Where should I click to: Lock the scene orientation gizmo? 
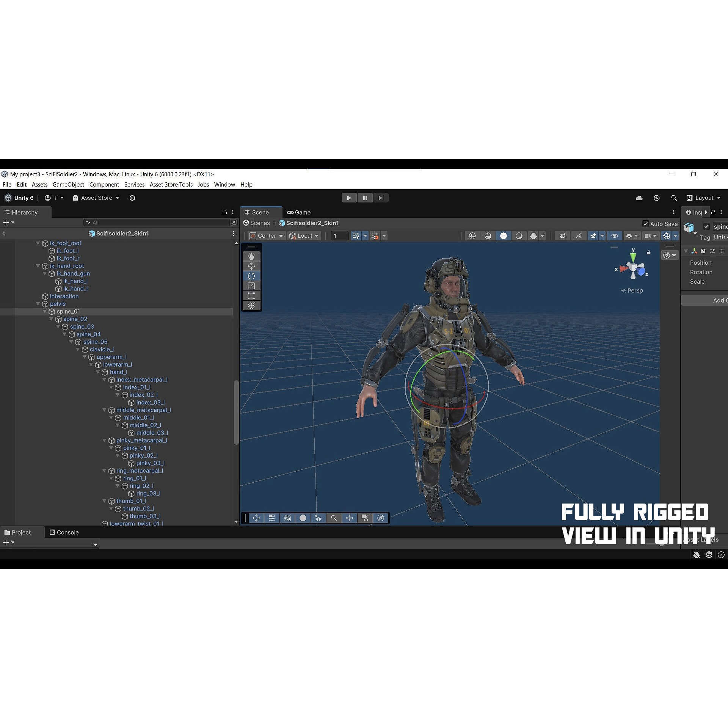point(648,252)
